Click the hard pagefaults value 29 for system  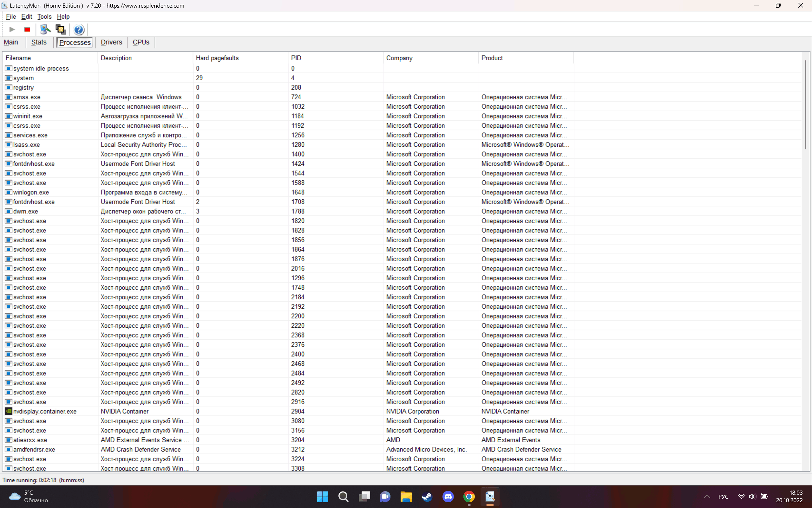coord(199,78)
